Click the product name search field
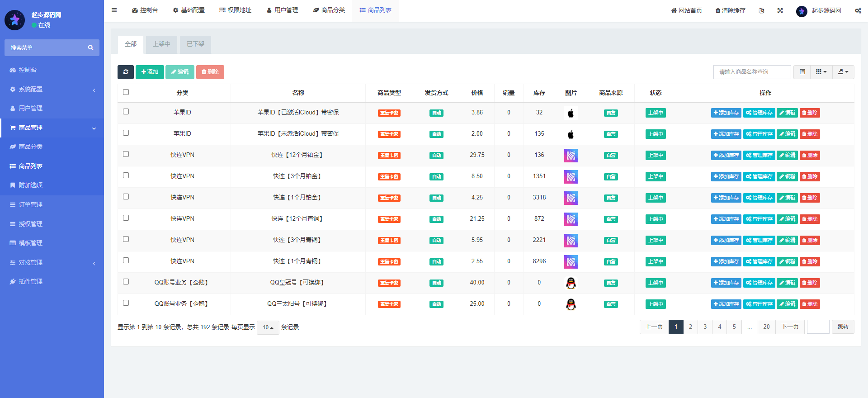 click(752, 72)
